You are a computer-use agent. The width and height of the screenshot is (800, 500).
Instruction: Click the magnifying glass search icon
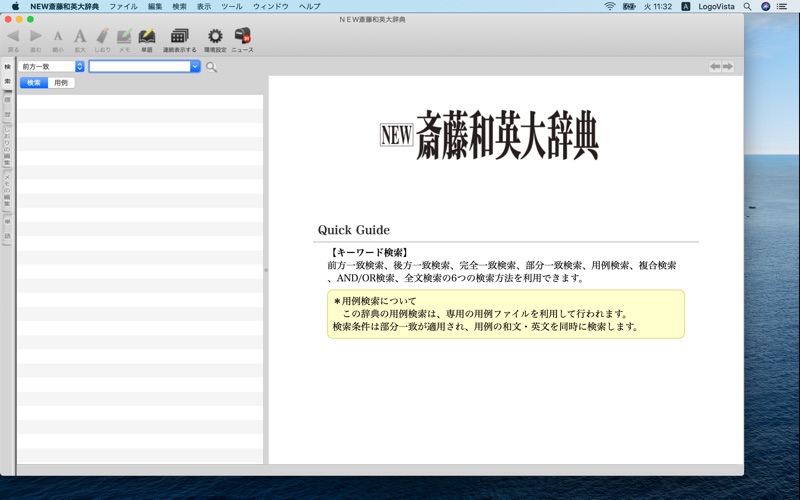pos(211,67)
